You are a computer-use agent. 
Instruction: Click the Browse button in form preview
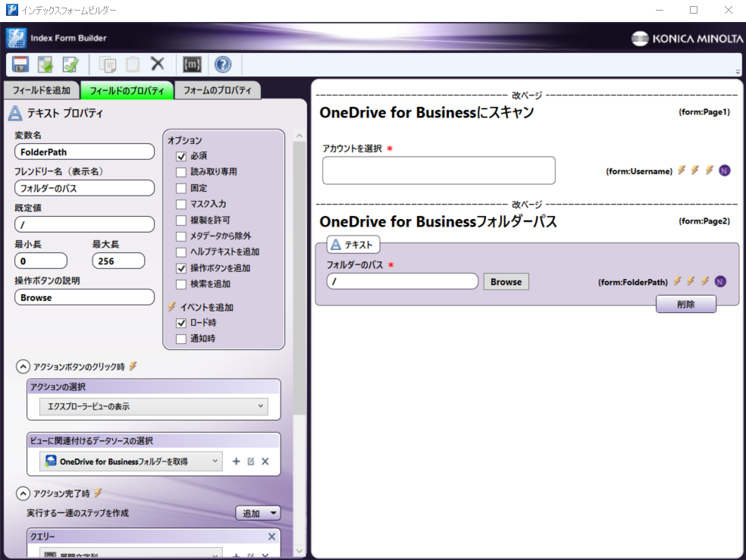(x=506, y=282)
